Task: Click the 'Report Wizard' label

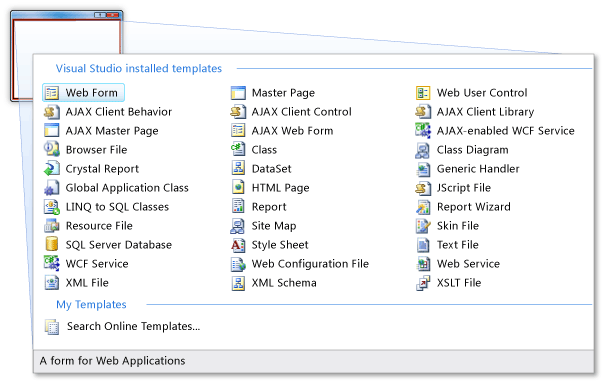Action: [x=474, y=207]
